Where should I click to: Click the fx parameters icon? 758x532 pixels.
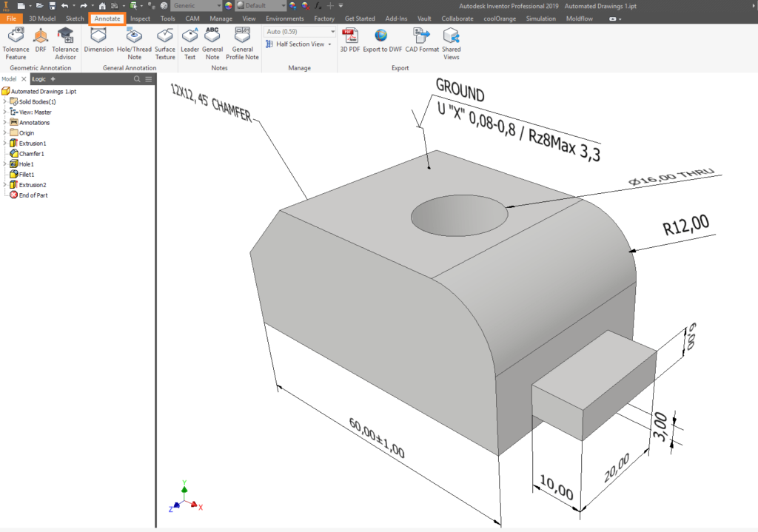(x=318, y=6)
